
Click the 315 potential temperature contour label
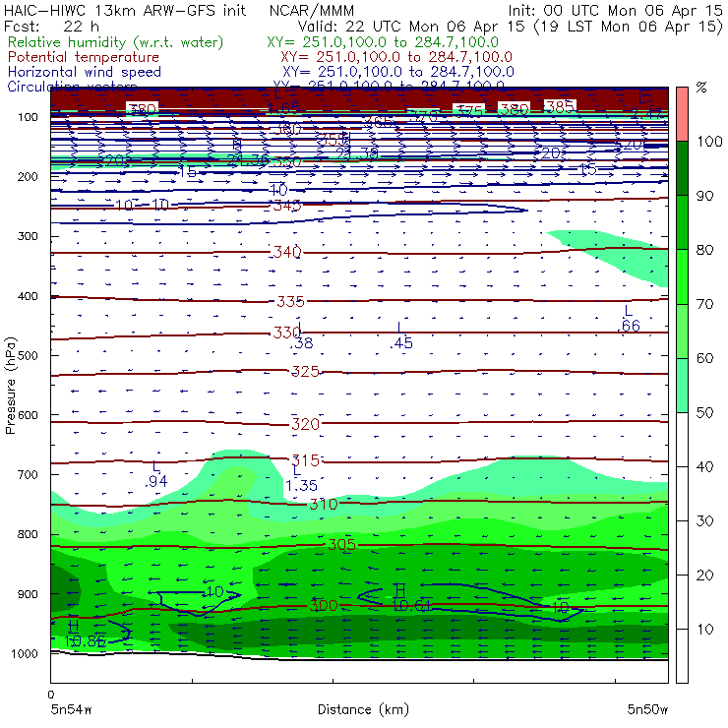[306, 460]
